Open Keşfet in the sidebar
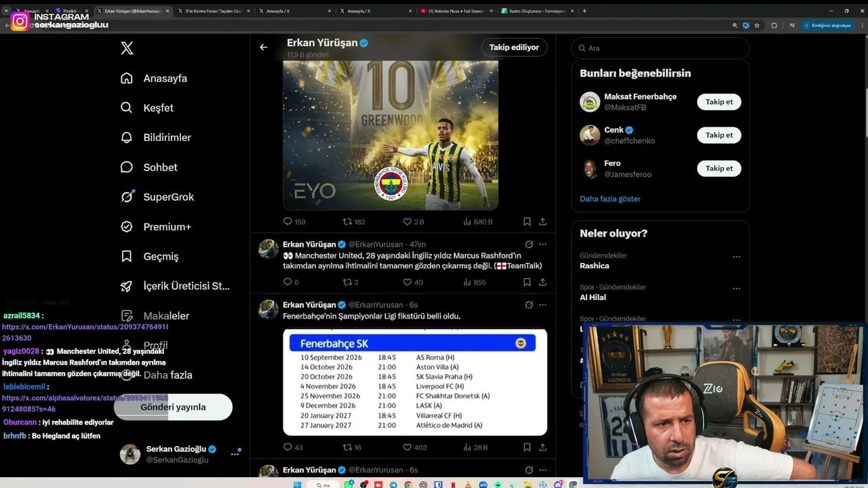The height and width of the screenshot is (488, 868). point(147,108)
